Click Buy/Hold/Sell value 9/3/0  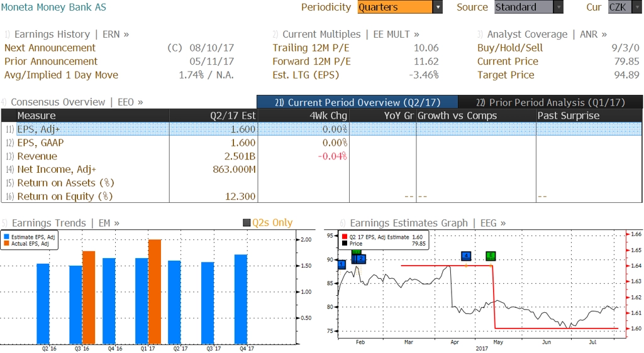(625, 48)
